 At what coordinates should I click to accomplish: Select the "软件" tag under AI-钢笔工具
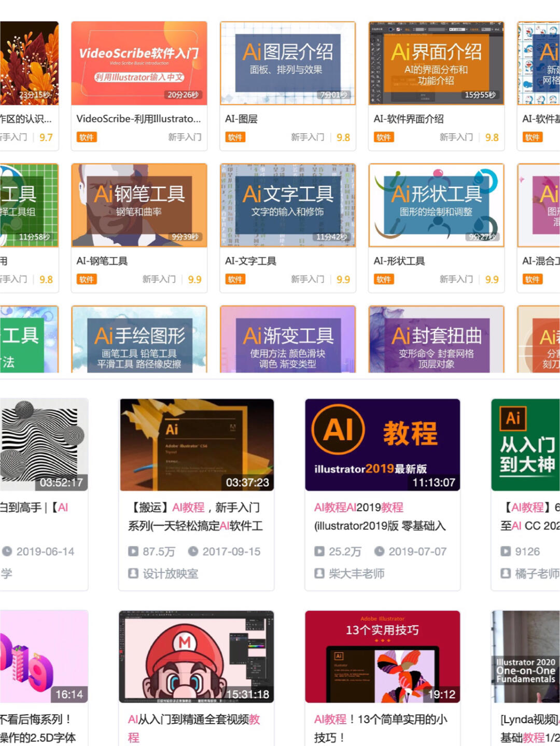[87, 279]
